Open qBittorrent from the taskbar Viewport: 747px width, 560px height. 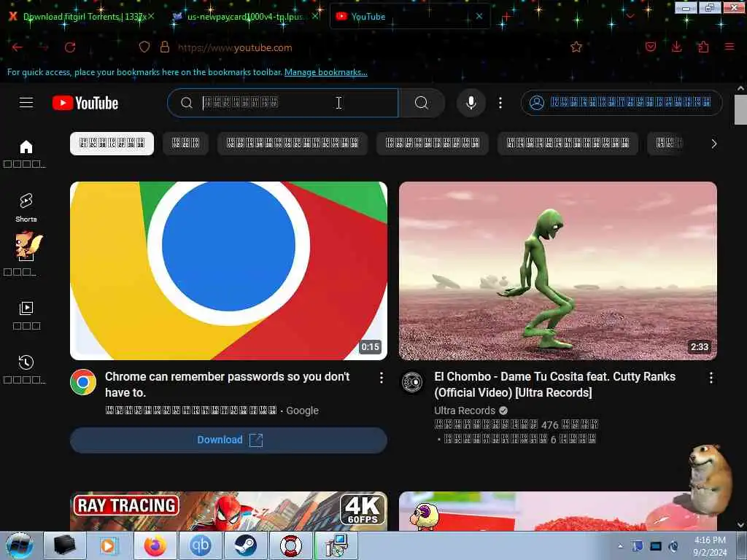click(x=200, y=545)
